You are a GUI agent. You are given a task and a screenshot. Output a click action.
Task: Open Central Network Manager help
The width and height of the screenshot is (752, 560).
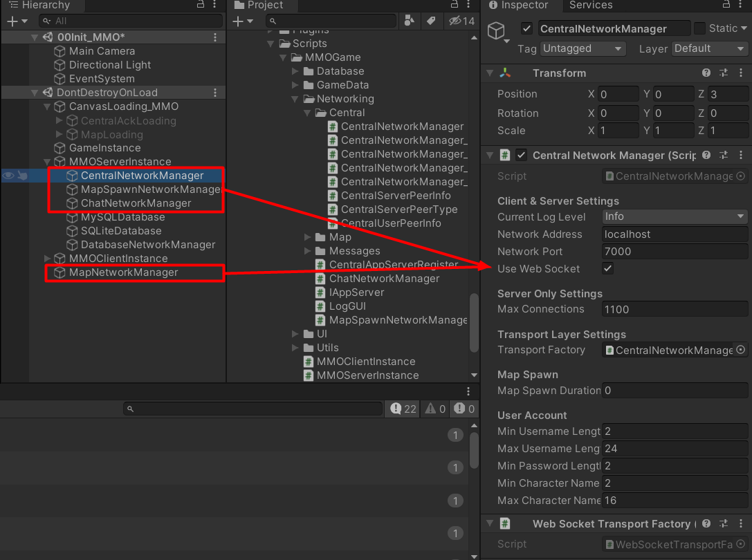click(706, 155)
